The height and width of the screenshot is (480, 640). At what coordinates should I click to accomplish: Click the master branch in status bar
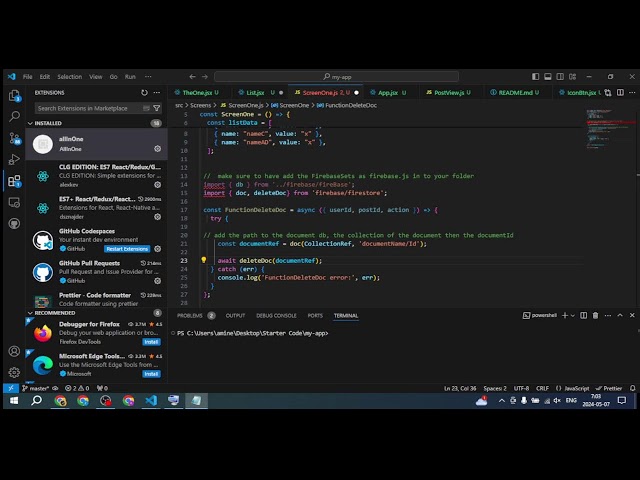36,388
